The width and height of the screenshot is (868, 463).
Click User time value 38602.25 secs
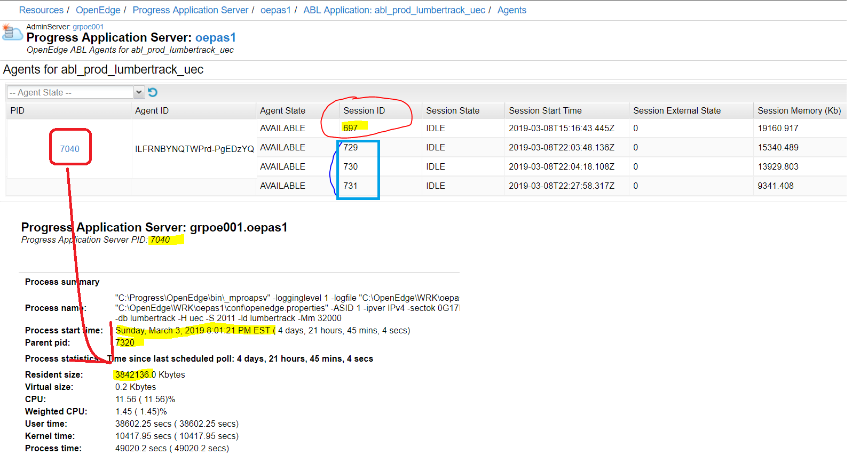tap(177, 424)
